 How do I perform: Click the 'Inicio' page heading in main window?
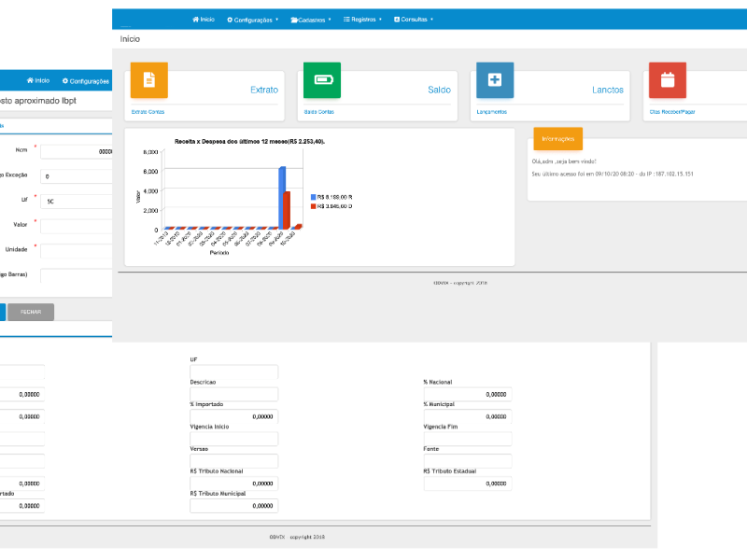coord(130,39)
